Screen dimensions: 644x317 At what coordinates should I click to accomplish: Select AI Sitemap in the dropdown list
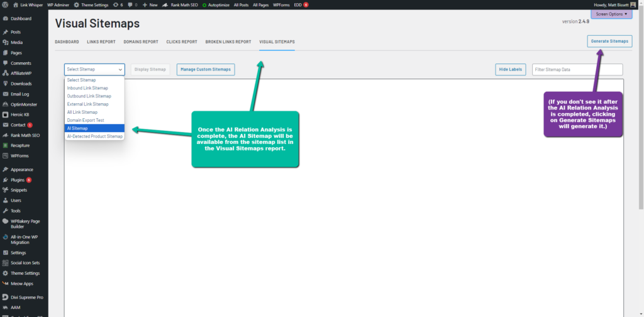point(94,128)
